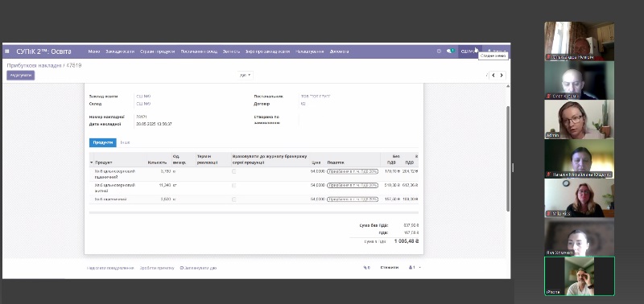This screenshot has width=644, height=304.
Task: Click the tax tag in the 11,340 quantity row
Action: click(x=353, y=186)
